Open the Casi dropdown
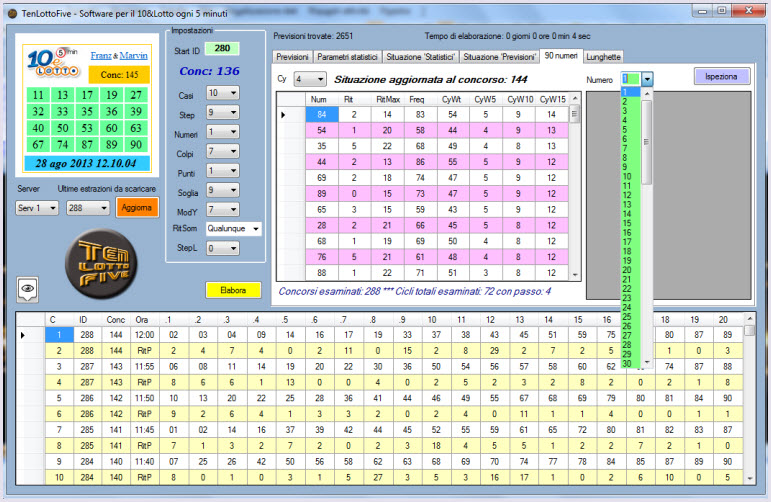This screenshot has width=771, height=502. (x=223, y=93)
